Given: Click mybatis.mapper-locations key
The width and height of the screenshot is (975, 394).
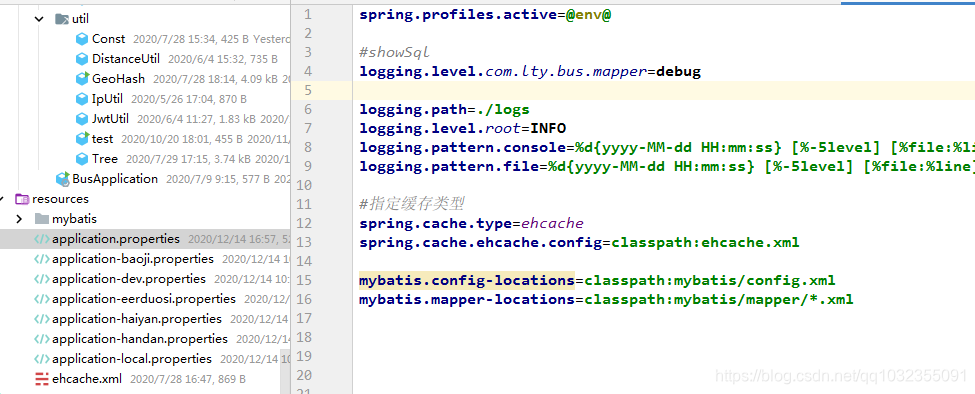Looking at the screenshot, I should point(467,300).
